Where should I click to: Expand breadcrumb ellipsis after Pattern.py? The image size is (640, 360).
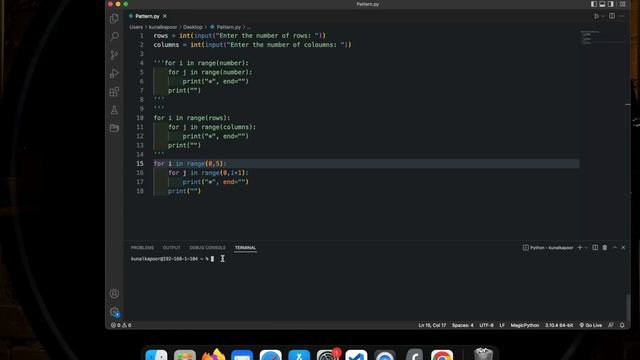coord(249,27)
